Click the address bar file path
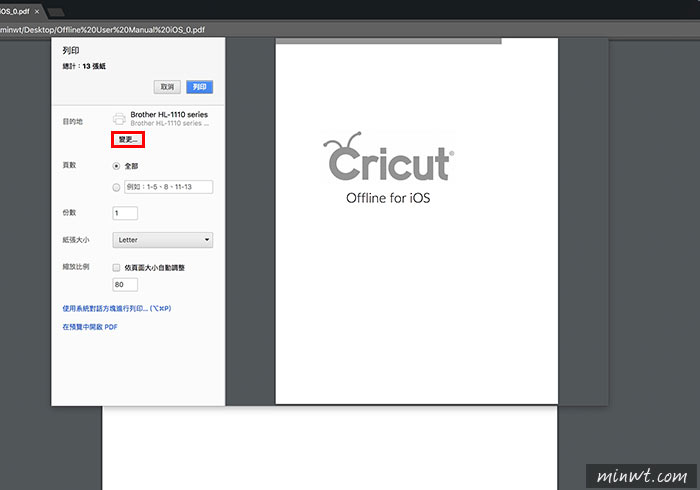 click(x=103, y=30)
